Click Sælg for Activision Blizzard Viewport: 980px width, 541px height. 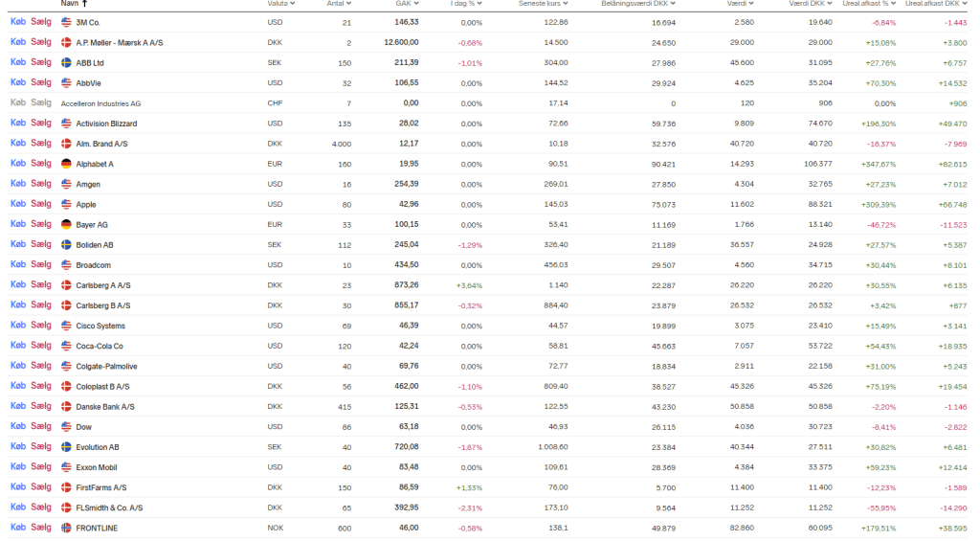(41, 123)
